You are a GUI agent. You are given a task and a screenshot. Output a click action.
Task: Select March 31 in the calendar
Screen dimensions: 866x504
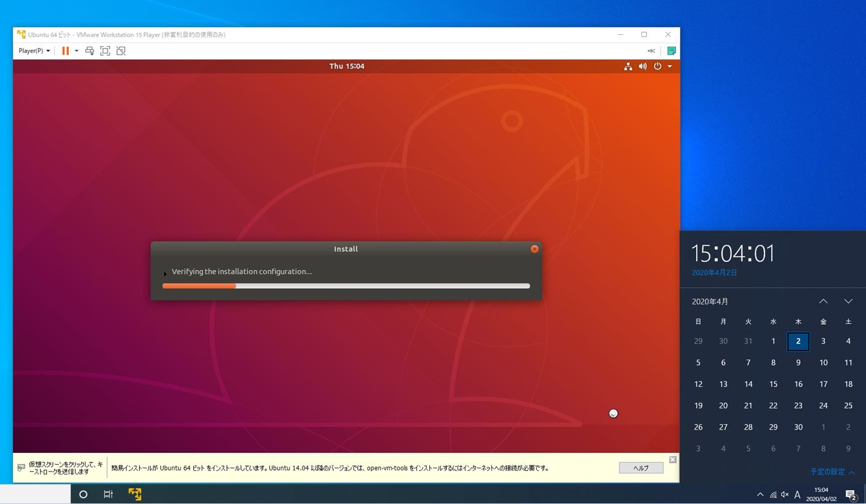point(748,341)
